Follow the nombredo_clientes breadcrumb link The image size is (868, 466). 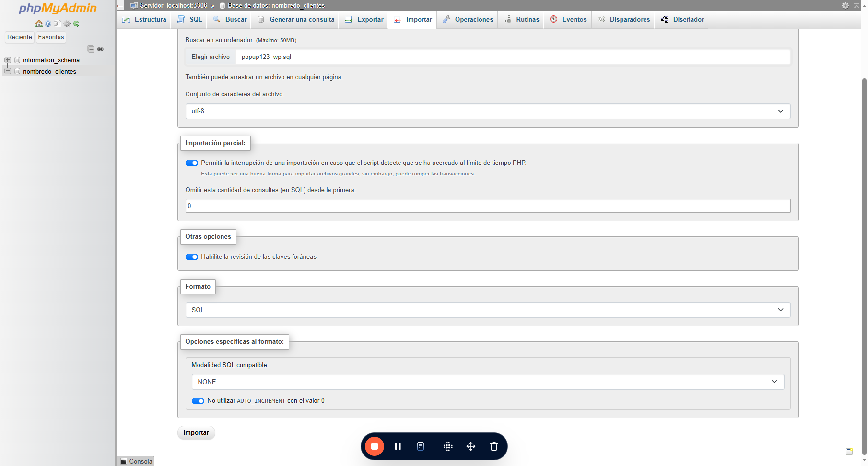coord(276,5)
